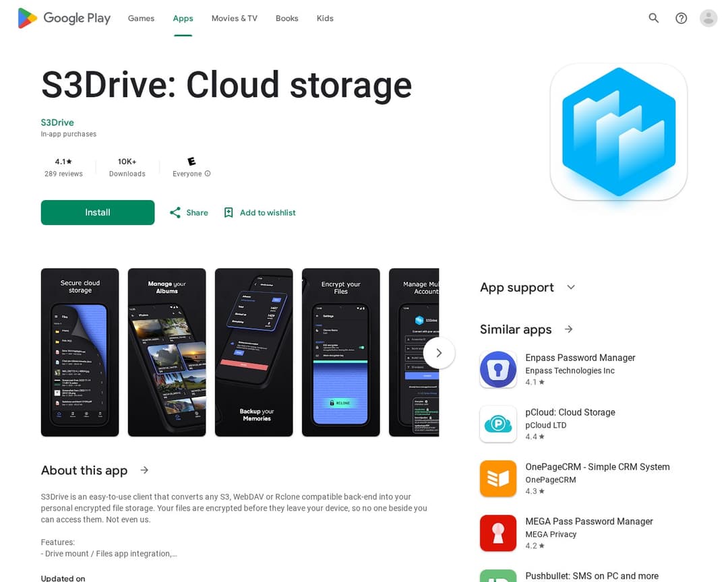728x582 pixels.
Task: Select the Apps tab
Action: [183, 18]
